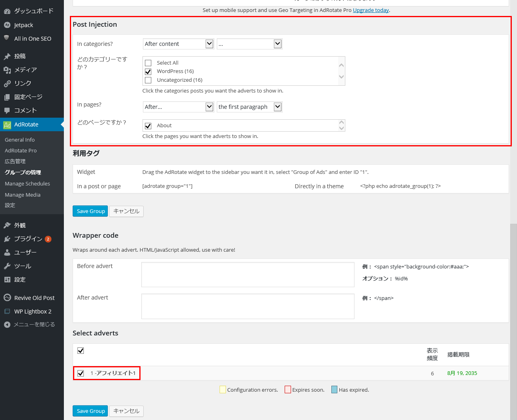Go to 広告管理 submenu item
The image size is (517, 420).
[x=15, y=161]
